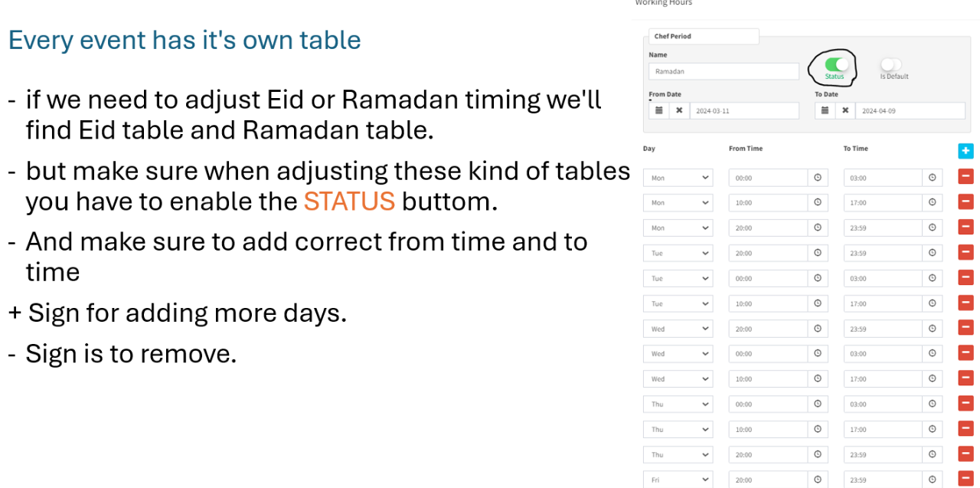Click the Fri row 20:00 From Time field

(768, 480)
